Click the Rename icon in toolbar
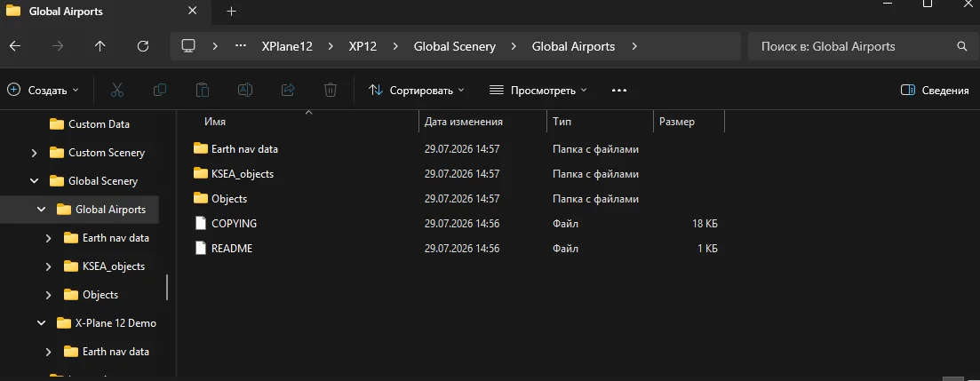 coord(245,90)
